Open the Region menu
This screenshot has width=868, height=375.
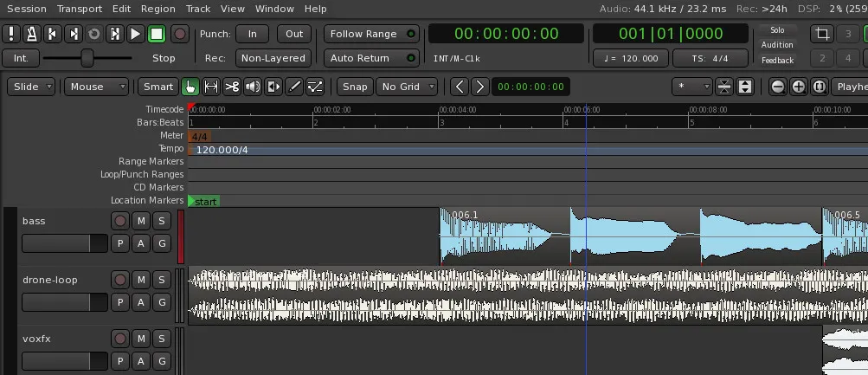[x=158, y=9]
